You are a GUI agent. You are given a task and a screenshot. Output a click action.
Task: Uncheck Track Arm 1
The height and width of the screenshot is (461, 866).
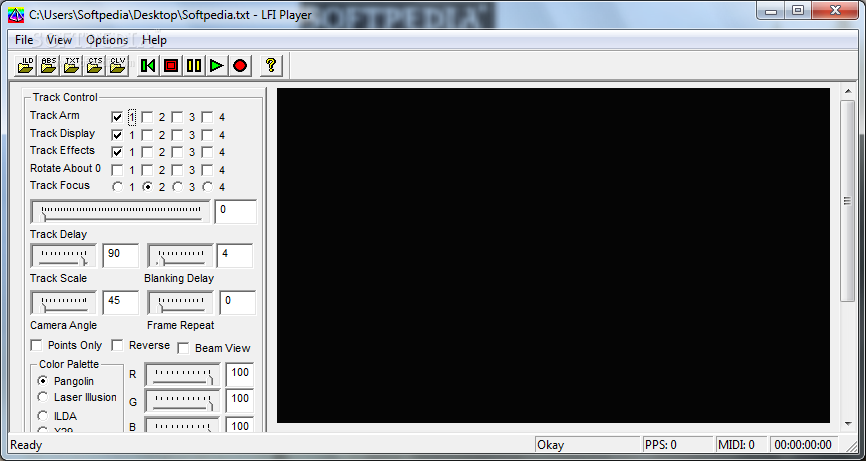tap(117, 118)
